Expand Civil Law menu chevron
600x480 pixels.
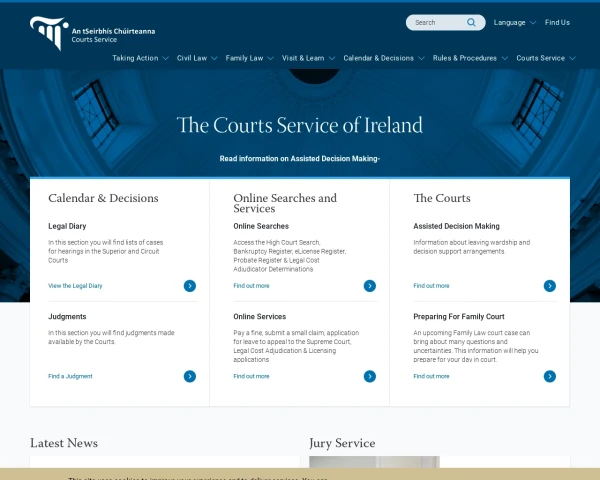[x=214, y=58]
